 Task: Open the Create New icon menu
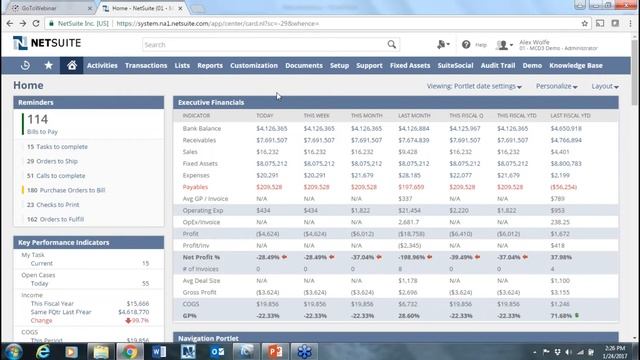(x=443, y=44)
